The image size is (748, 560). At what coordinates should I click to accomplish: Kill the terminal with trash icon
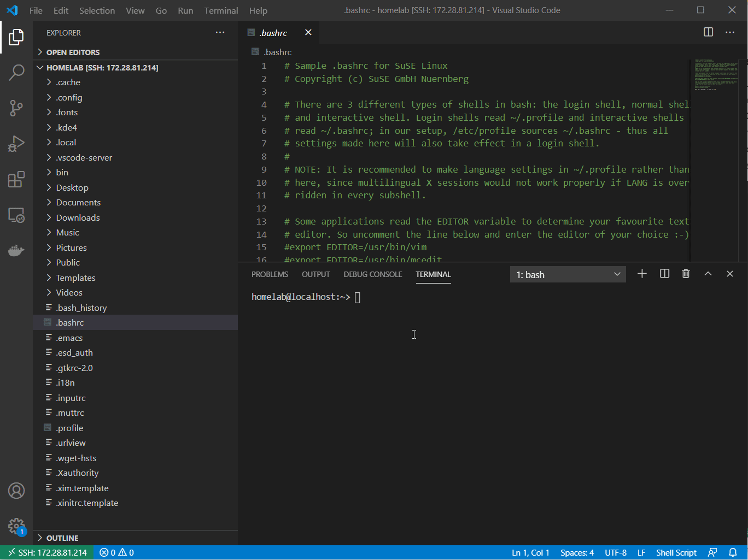click(x=686, y=274)
